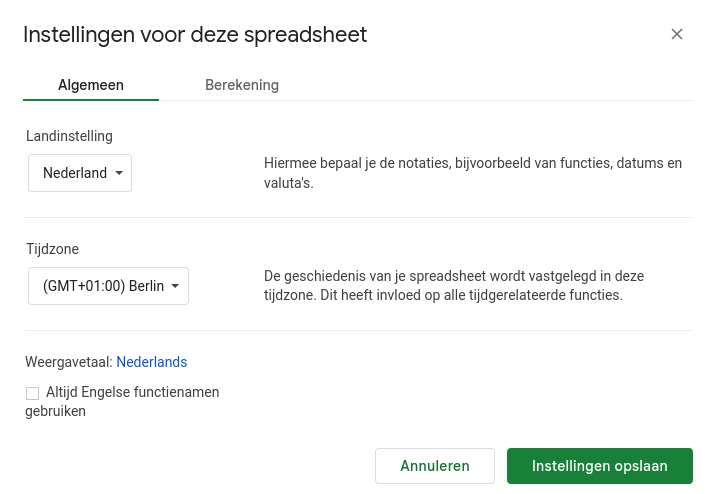Click the 'Instellingen voor deze spreadsheet' title
Screen dimensions: 710x494
(195, 35)
